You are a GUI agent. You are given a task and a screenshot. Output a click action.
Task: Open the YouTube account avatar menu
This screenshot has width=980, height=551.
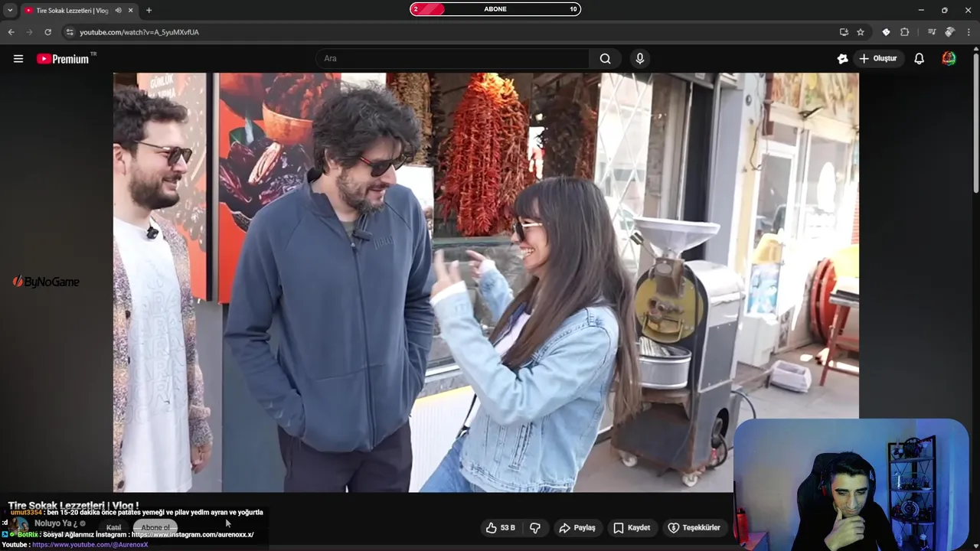949,59
